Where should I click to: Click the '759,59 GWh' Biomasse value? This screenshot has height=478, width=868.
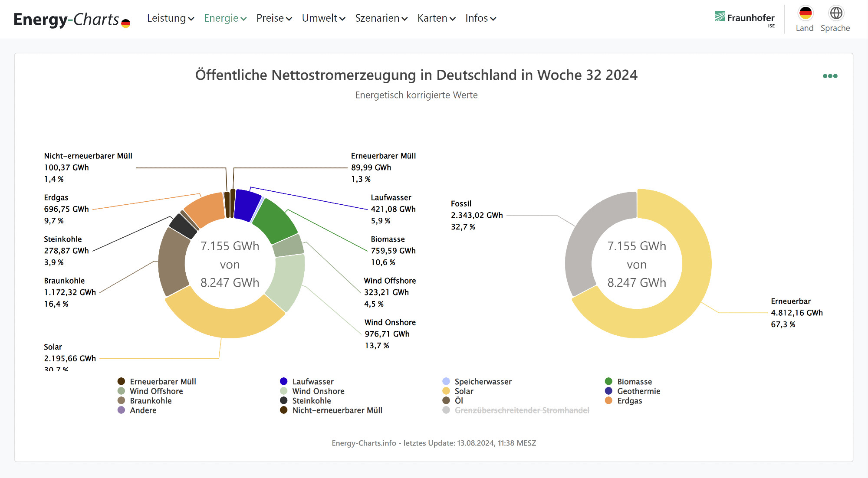pos(393,251)
